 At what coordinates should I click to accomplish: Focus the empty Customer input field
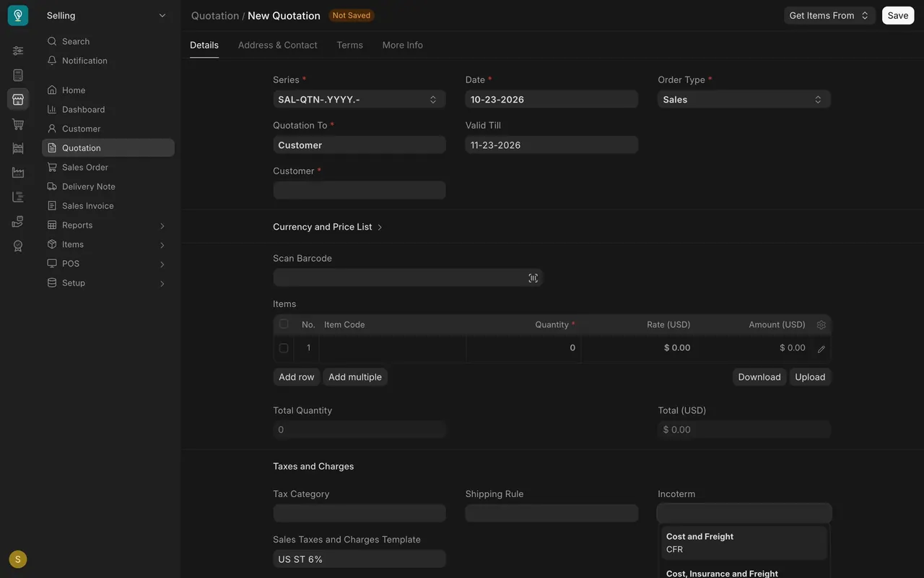coord(359,190)
